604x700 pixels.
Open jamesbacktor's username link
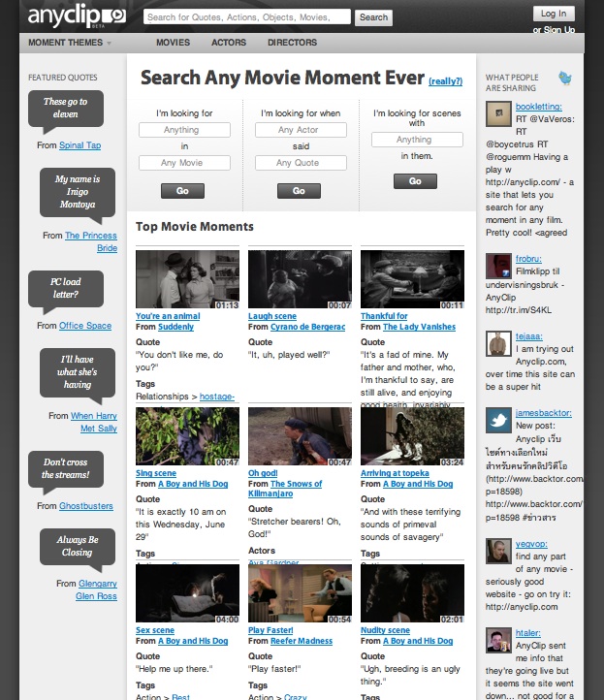point(544,413)
